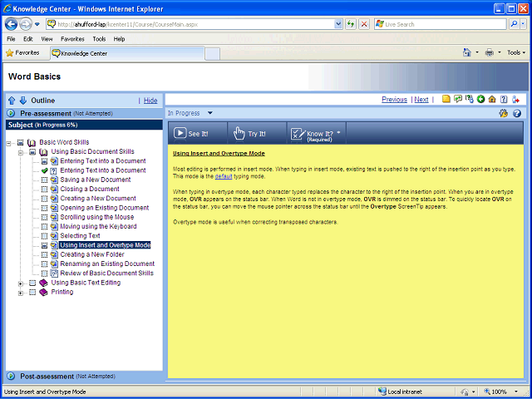Click the green circular back arrow icon
Image resolution: width=532 pixels, height=399 pixels.
coord(480,99)
